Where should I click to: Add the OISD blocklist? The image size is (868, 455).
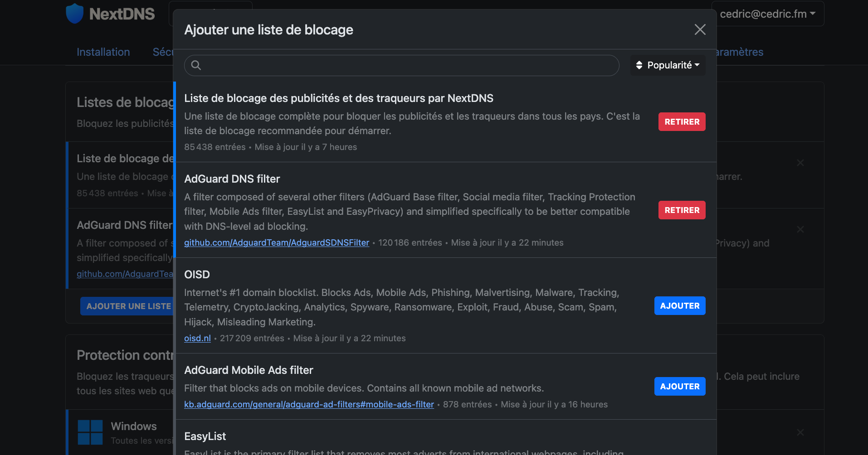coord(679,306)
